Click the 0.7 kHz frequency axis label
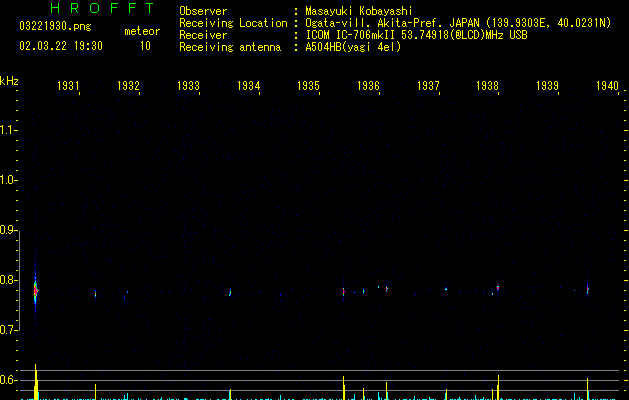Screen dimensions: 629x400 click(x=8, y=330)
